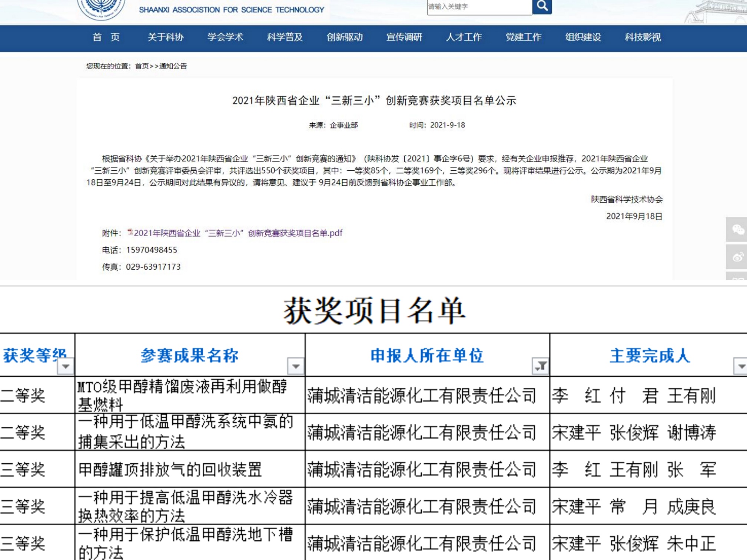Follow the 通知公告 breadcrumb link

[x=173, y=66]
